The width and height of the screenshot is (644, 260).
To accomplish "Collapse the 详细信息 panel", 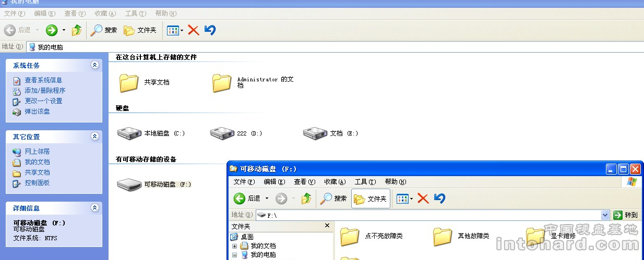I will tap(94, 208).
